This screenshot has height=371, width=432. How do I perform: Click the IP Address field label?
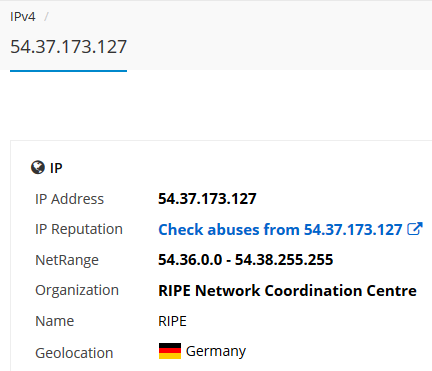69,199
